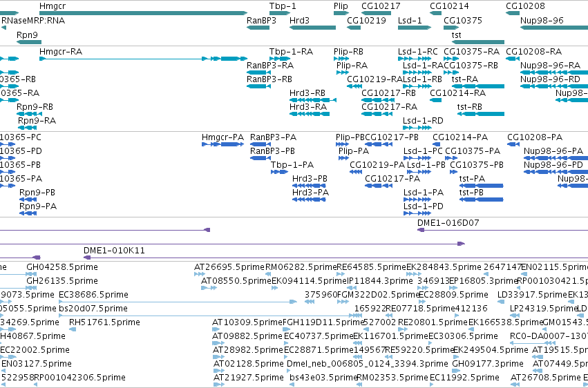588x388 pixels.
Task: Select the Tbp-1-RA transcript
Action: click(x=280, y=59)
